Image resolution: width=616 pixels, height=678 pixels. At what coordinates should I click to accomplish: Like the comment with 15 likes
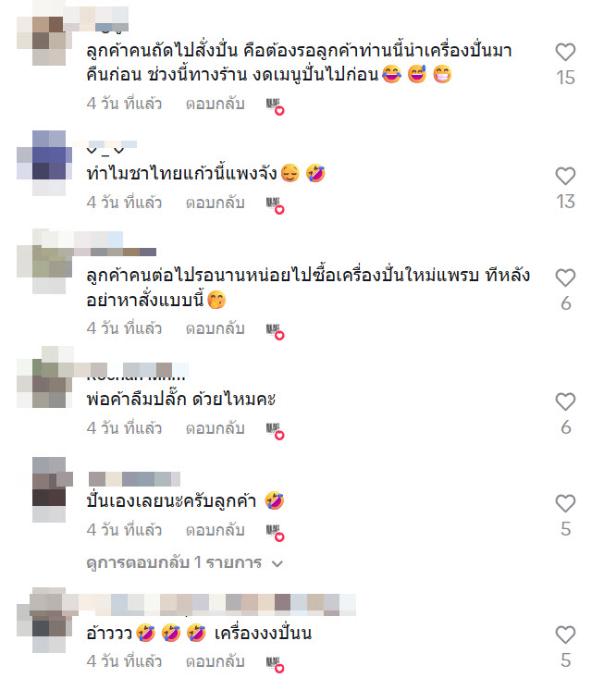click(x=565, y=53)
